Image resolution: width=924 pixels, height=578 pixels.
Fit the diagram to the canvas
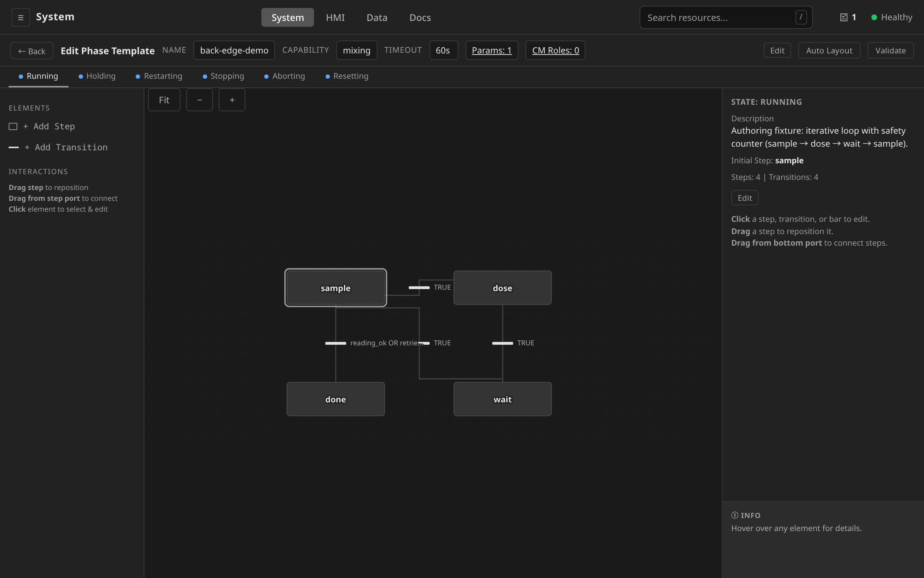point(164,100)
